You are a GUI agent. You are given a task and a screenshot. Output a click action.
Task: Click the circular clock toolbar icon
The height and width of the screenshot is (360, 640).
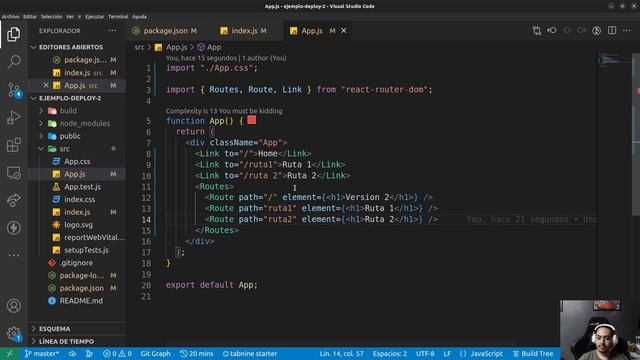tap(597, 31)
